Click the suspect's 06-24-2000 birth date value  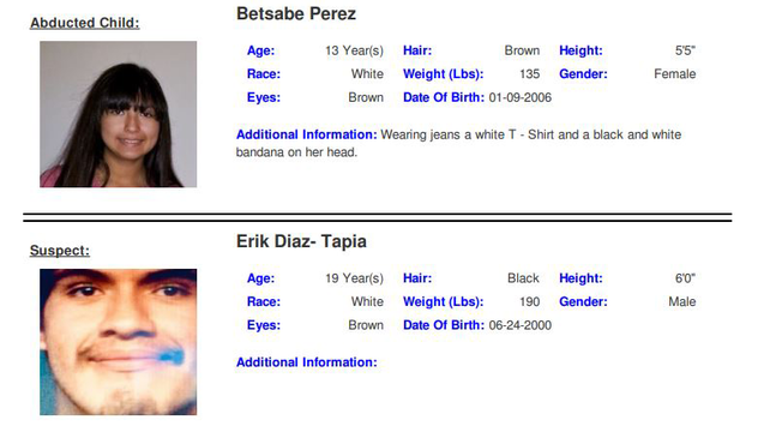coord(520,325)
